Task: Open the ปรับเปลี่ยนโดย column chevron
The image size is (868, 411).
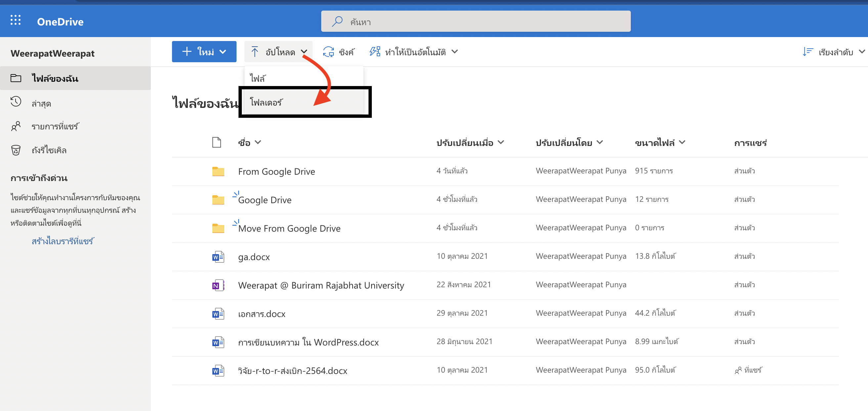Action: point(600,142)
